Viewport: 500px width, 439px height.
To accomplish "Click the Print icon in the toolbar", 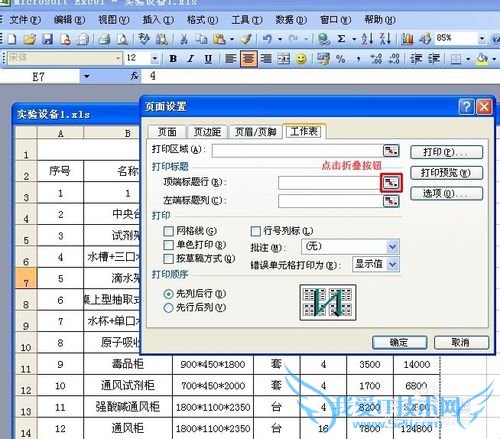I will pyautogui.click(x=104, y=39).
